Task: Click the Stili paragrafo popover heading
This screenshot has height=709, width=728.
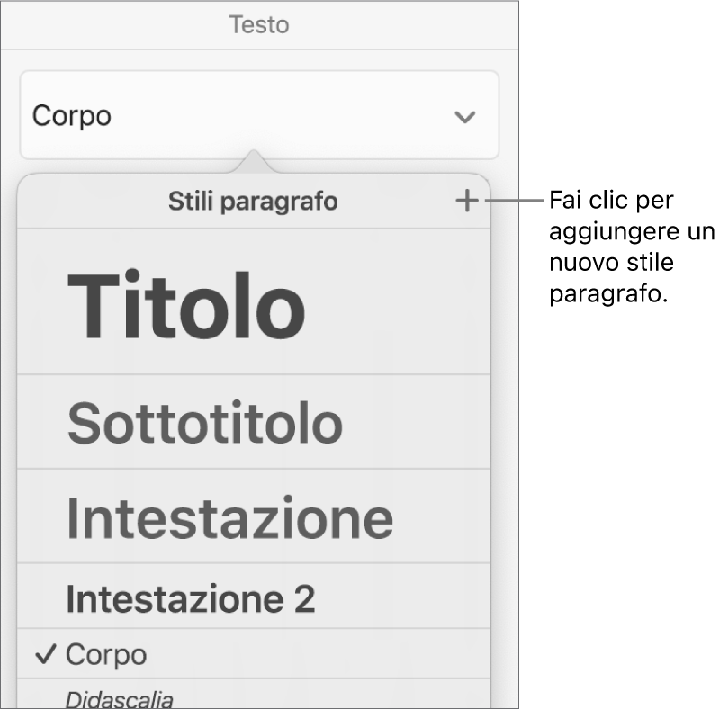Action: click(x=253, y=202)
